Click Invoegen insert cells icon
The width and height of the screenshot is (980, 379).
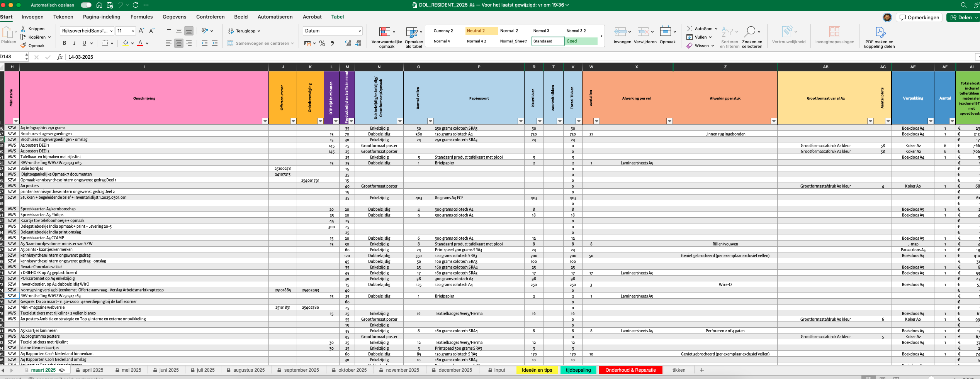(620, 32)
